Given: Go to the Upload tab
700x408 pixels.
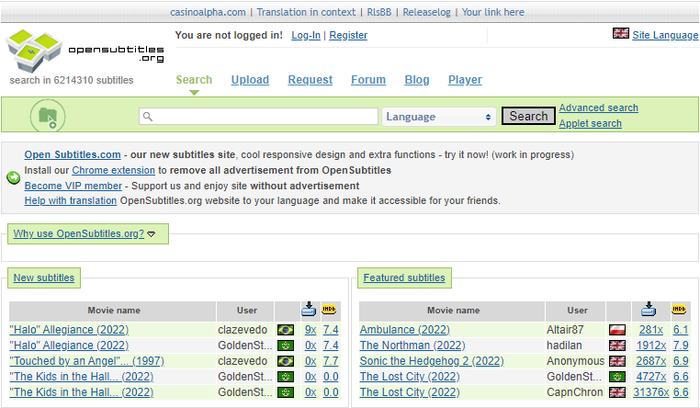Looking at the screenshot, I should pos(250,79).
